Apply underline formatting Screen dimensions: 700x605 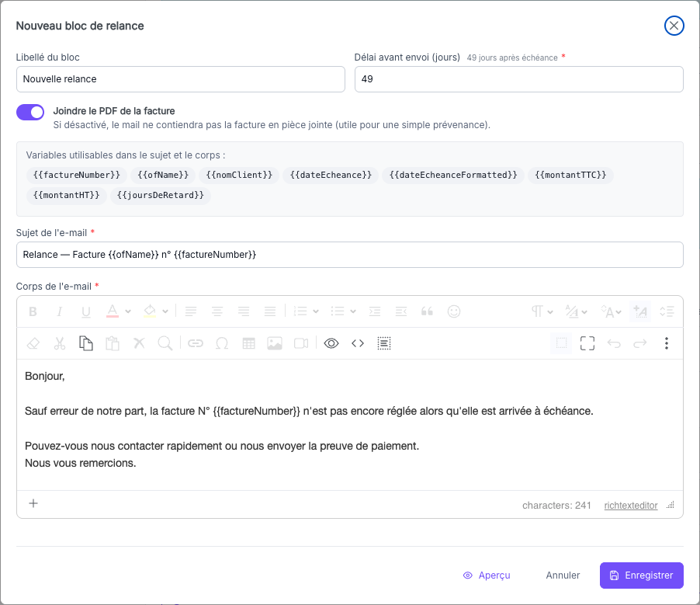coord(85,311)
